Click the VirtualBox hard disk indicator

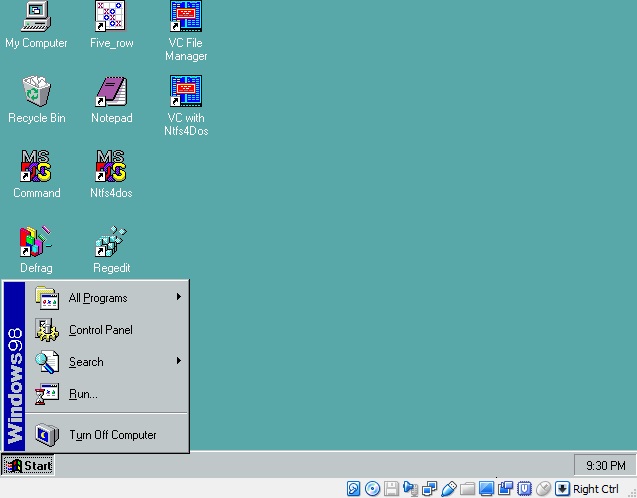coord(353,488)
